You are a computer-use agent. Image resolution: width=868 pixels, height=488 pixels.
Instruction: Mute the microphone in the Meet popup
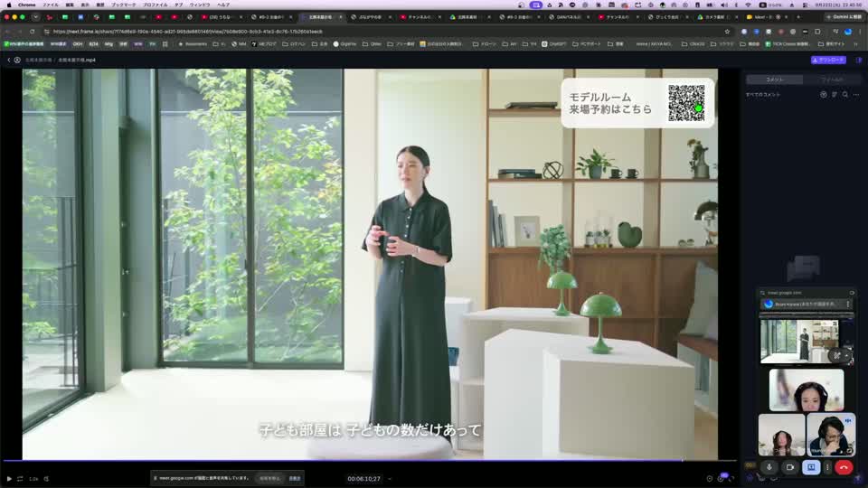(x=769, y=467)
